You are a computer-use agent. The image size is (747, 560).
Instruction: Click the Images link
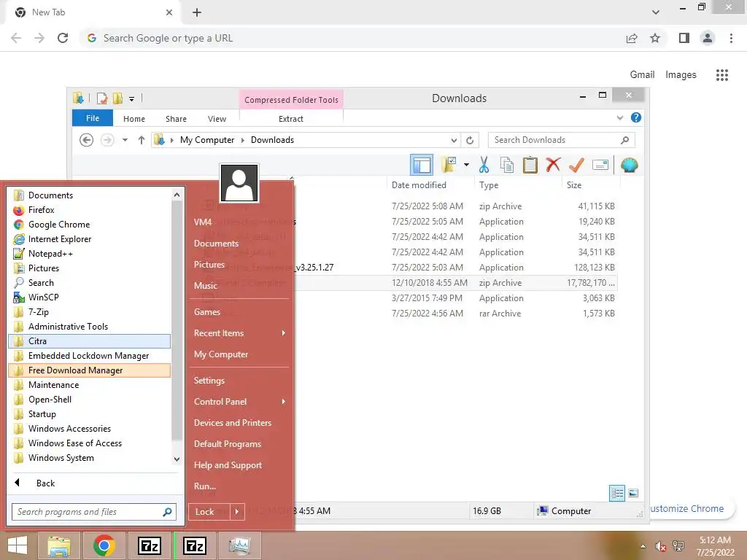point(681,75)
